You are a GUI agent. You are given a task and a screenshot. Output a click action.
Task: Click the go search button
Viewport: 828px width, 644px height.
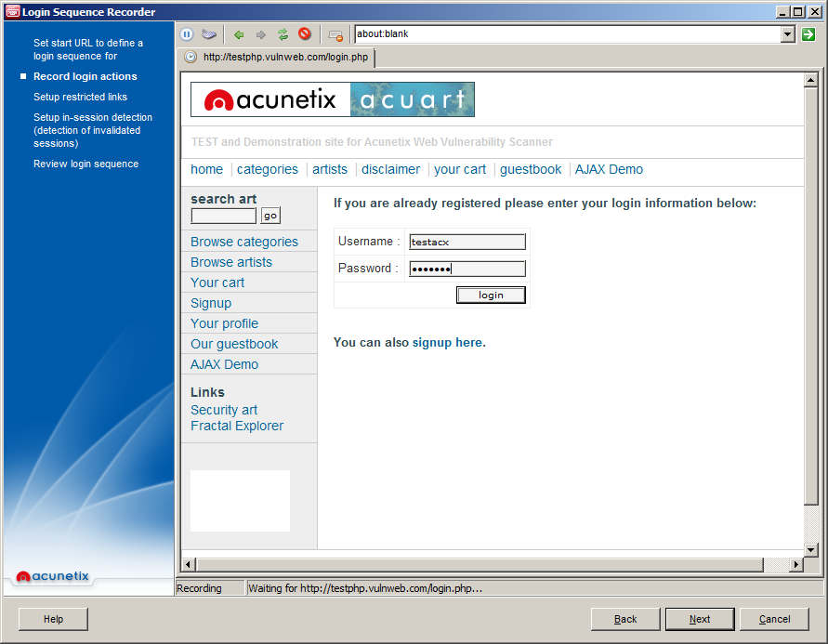pyautogui.click(x=270, y=216)
